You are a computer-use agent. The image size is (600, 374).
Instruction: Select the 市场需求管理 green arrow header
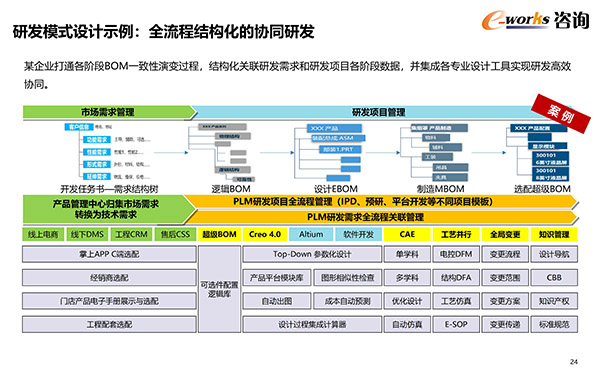tap(109, 112)
